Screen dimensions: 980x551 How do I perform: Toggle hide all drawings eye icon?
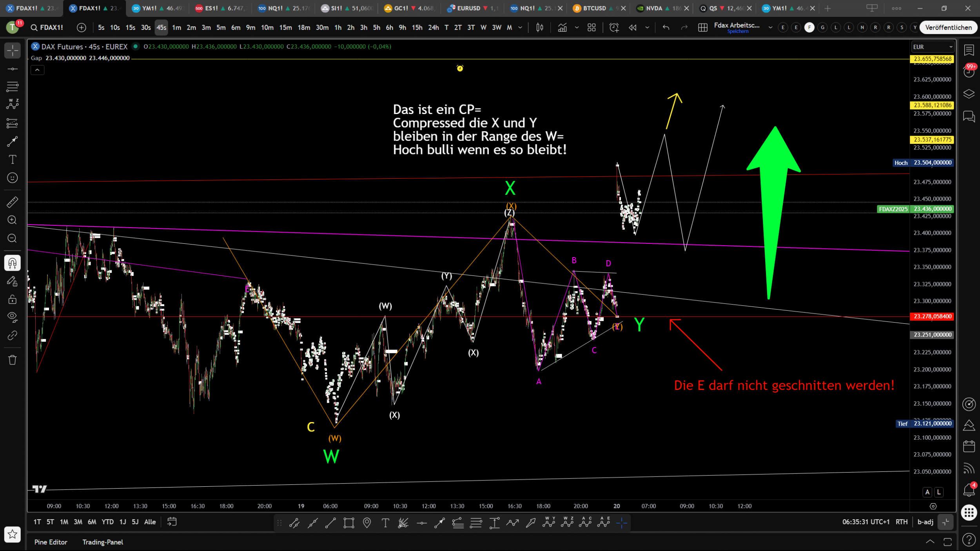pyautogui.click(x=12, y=317)
